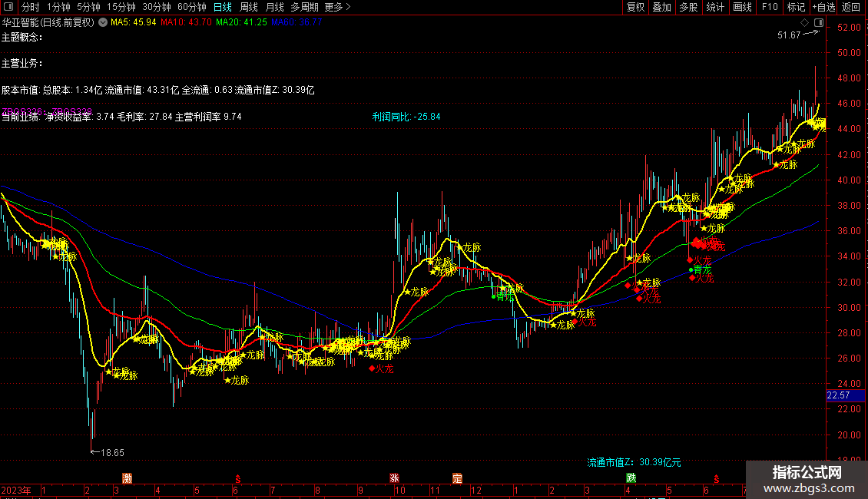Click the 利润同比: -25.84 text
This screenshot has height=499, width=868.
tap(406, 117)
